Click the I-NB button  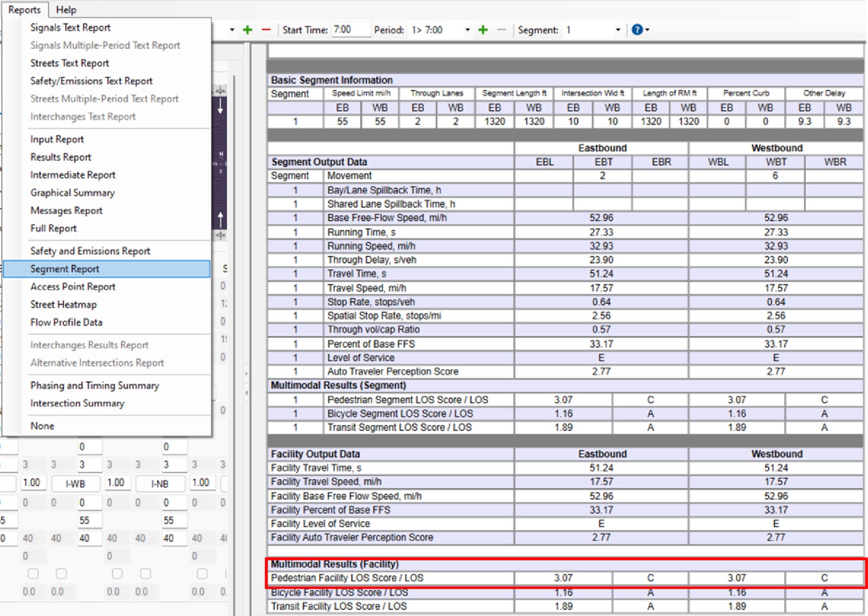click(x=160, y=484)
